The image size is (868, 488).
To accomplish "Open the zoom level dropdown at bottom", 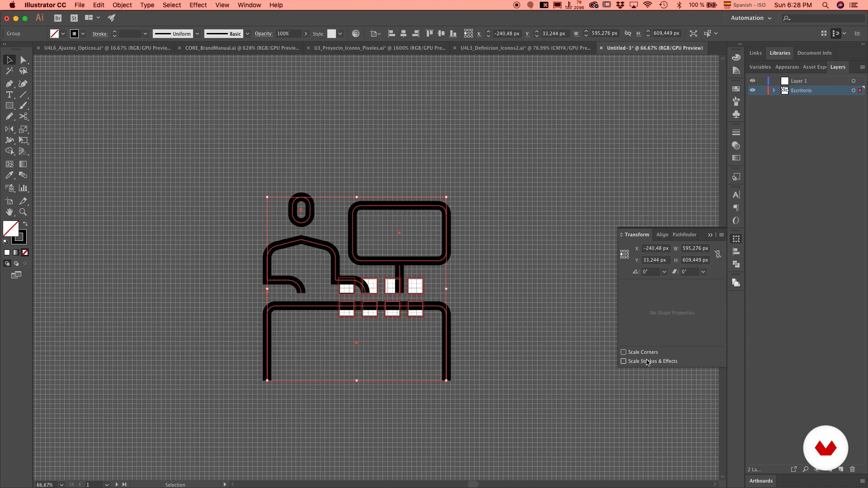I will click(61, 485).
